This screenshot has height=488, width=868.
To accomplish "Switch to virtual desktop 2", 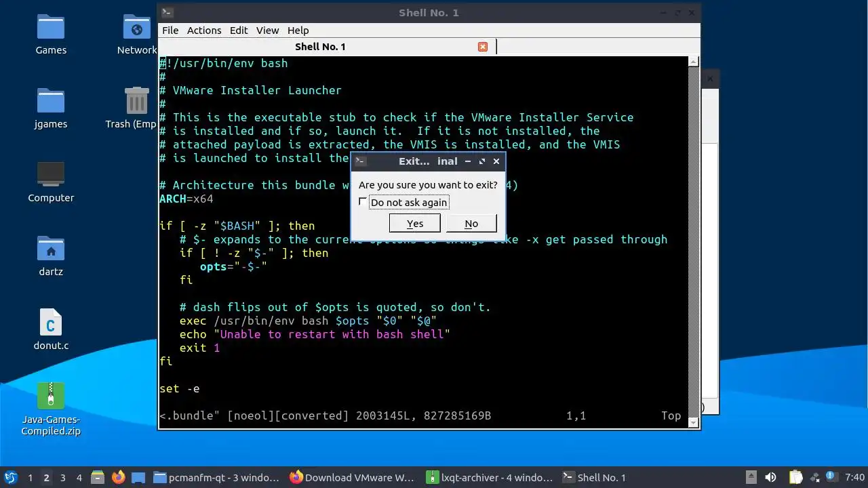I will 46,478.
